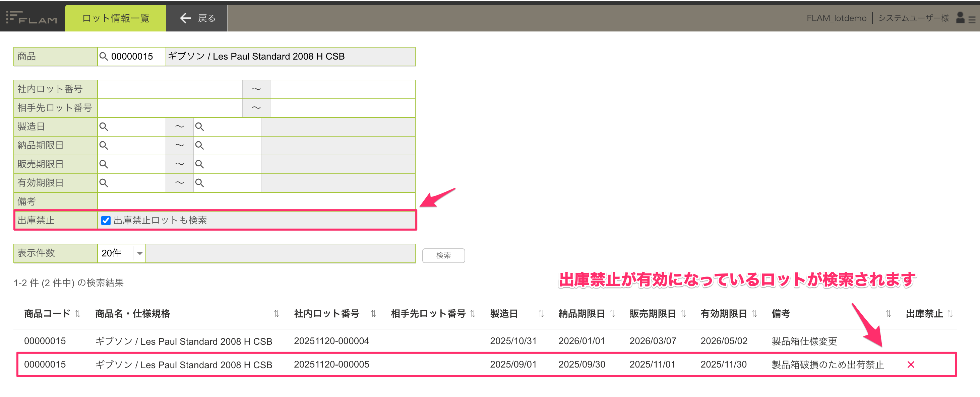Sort by 備考 column
980x397 pixels.
pyautogui.click(x=888, y=313)
